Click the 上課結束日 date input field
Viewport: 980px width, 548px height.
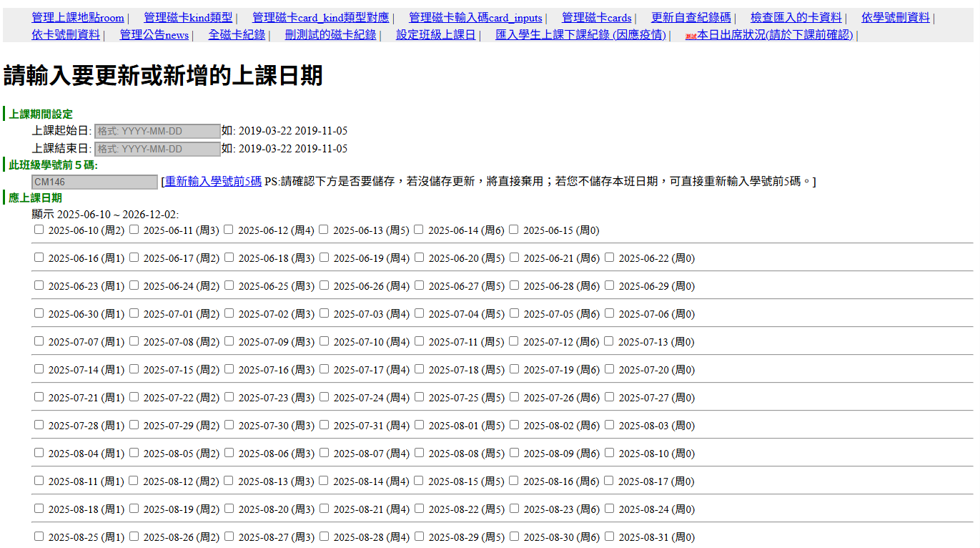157,149
